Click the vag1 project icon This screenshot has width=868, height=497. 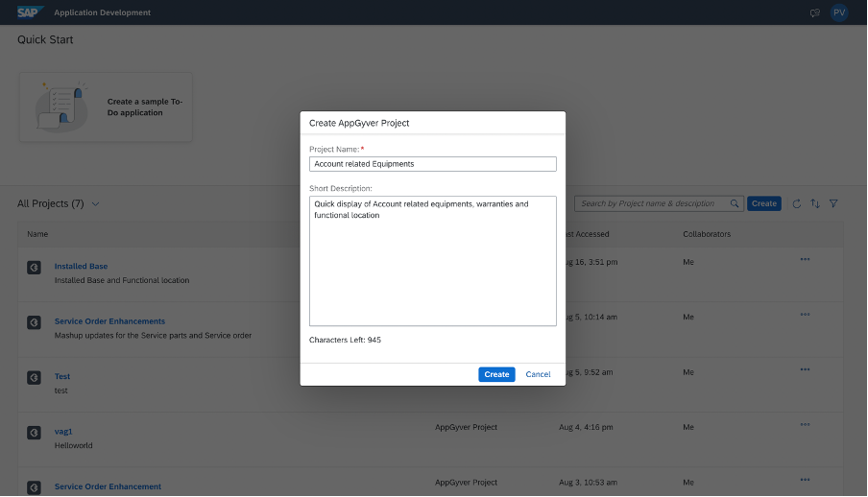click(35, 433)
